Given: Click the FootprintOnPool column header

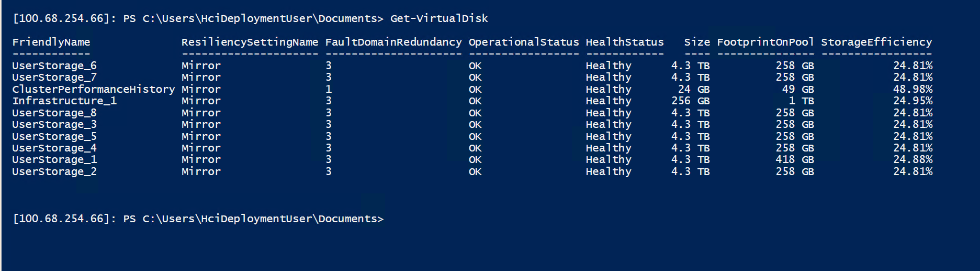Looking at the screenshot, I should coord(765,42).
